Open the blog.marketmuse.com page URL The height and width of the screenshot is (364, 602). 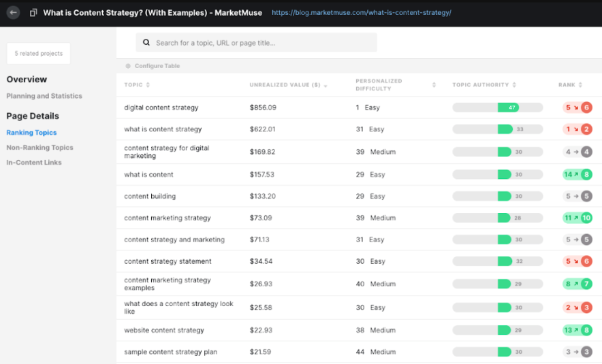click(x=361, y=13)
